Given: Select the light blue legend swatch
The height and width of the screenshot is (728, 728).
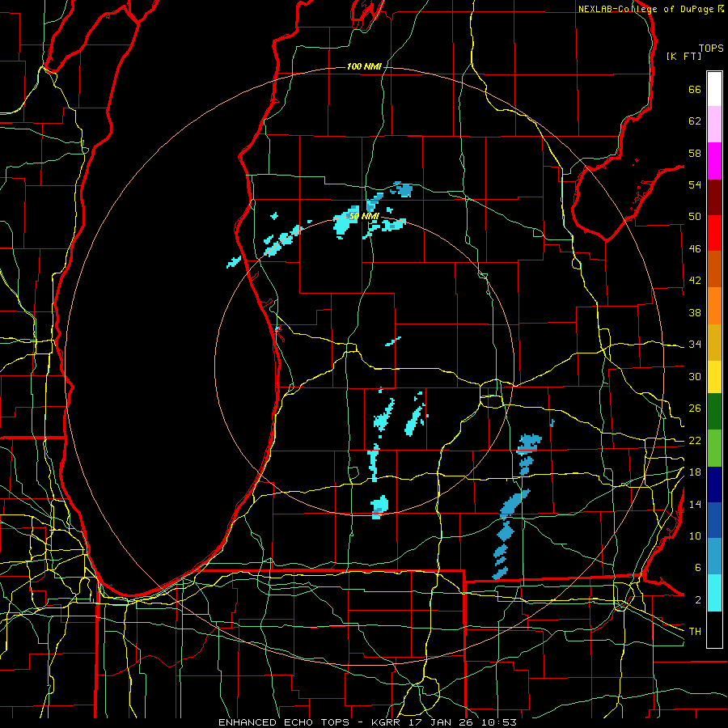Looking at the screenshot, I should point(714,557).
